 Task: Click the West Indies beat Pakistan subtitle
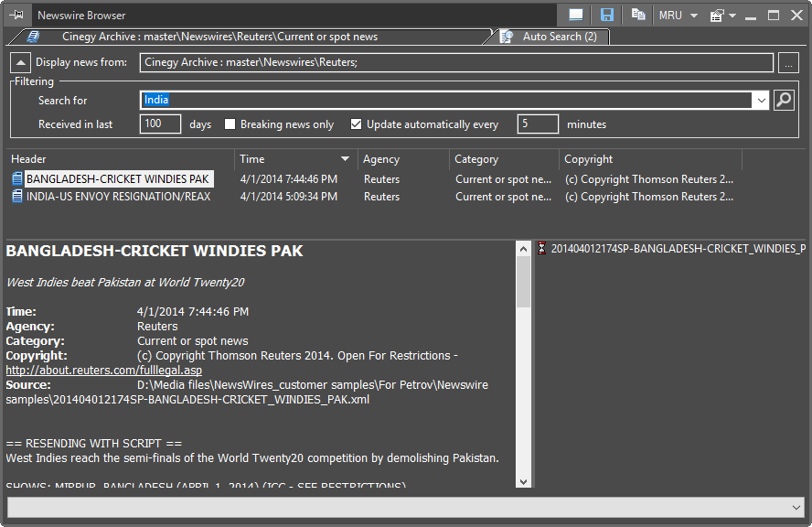coord(125,283)
